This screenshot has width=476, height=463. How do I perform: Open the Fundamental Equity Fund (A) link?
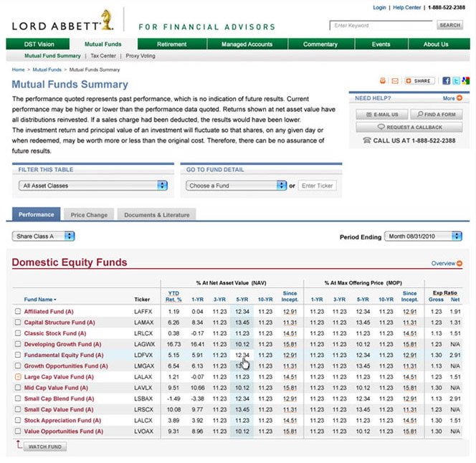[x=64, y=355]
